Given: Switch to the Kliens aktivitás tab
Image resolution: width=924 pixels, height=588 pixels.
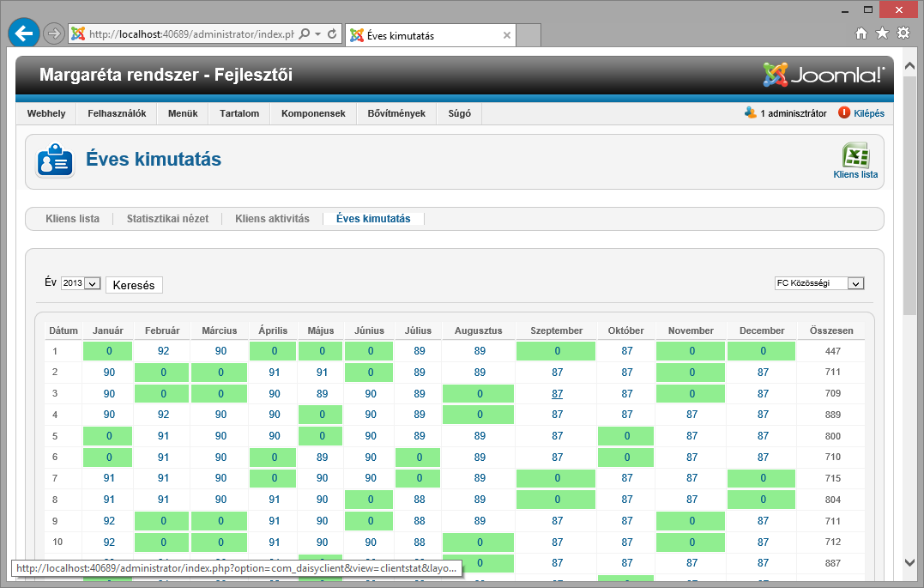Looking at the screenshot, I should 272,219.
